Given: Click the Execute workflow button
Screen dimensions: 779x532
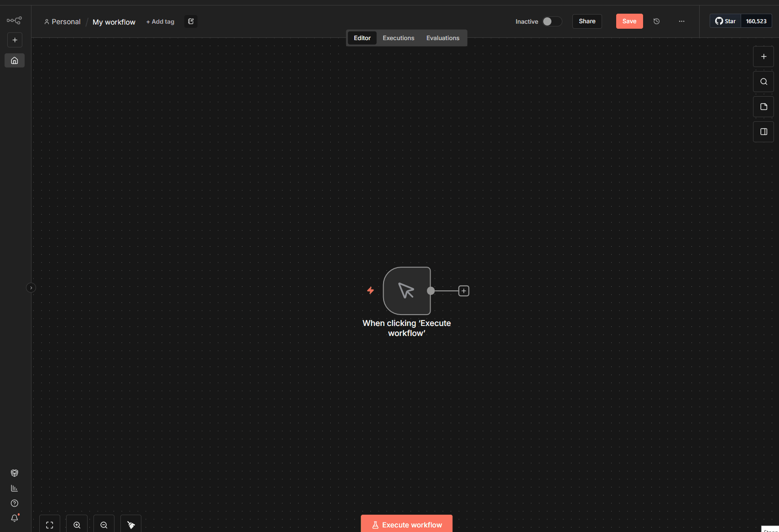Looking at the screenshot, I should coord(406,524).
